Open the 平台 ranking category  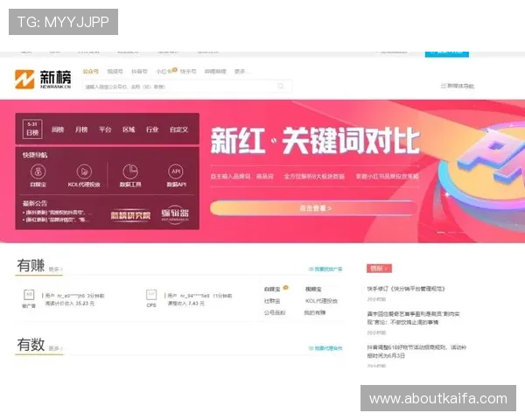coord(105,129)
